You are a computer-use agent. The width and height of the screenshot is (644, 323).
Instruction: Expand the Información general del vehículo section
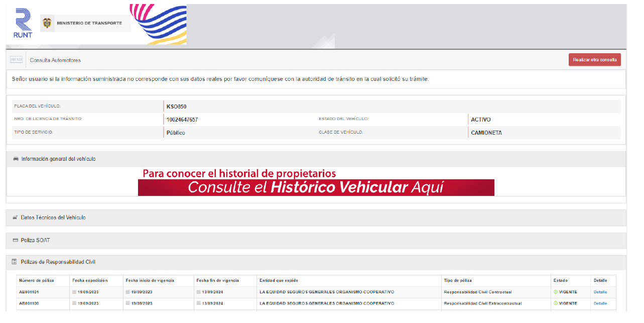click(x=58, y=159)
